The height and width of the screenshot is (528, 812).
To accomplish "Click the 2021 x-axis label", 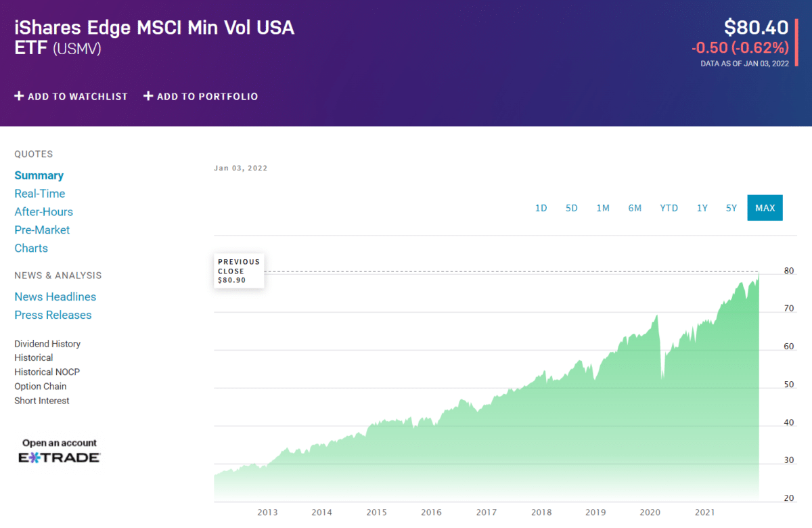I will pyautogui.click(x=705, y=512).
